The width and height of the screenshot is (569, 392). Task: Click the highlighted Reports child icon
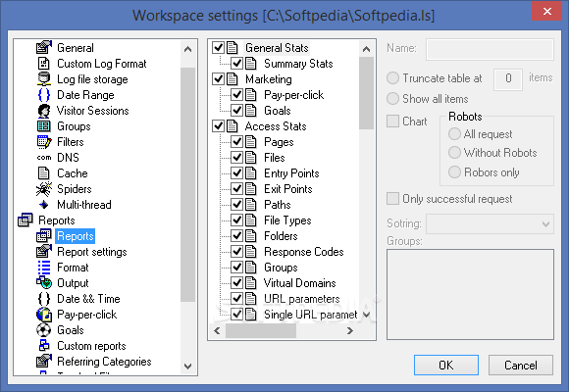[44, 236]
